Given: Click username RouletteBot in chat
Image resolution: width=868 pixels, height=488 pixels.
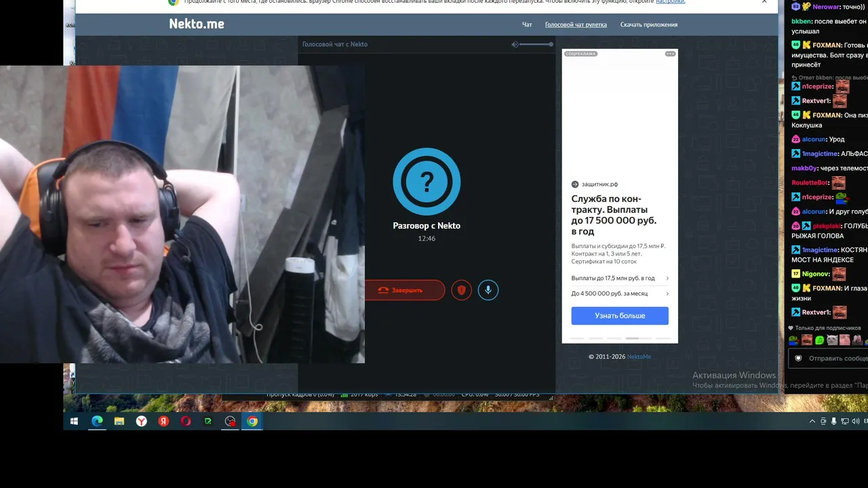Looking at the screenshot, I should (810, 182).
